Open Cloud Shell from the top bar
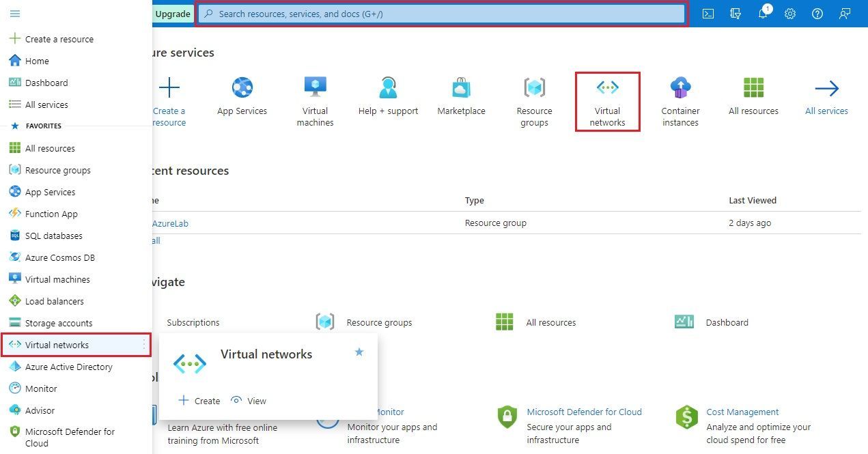This screenshot has width=868, height=454. click(x=708, y=14)
